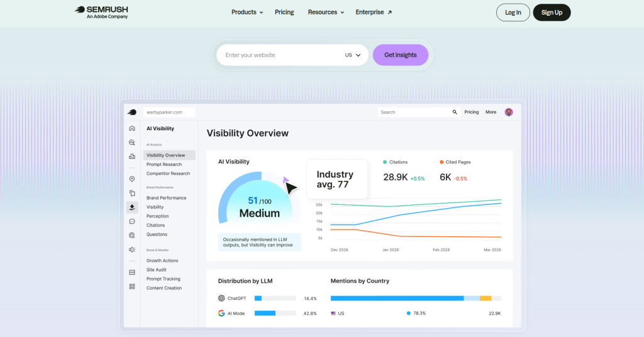Click the 78.3% US mentions value
Viewport: 644px width, 337px height.
tap(419, 313)
